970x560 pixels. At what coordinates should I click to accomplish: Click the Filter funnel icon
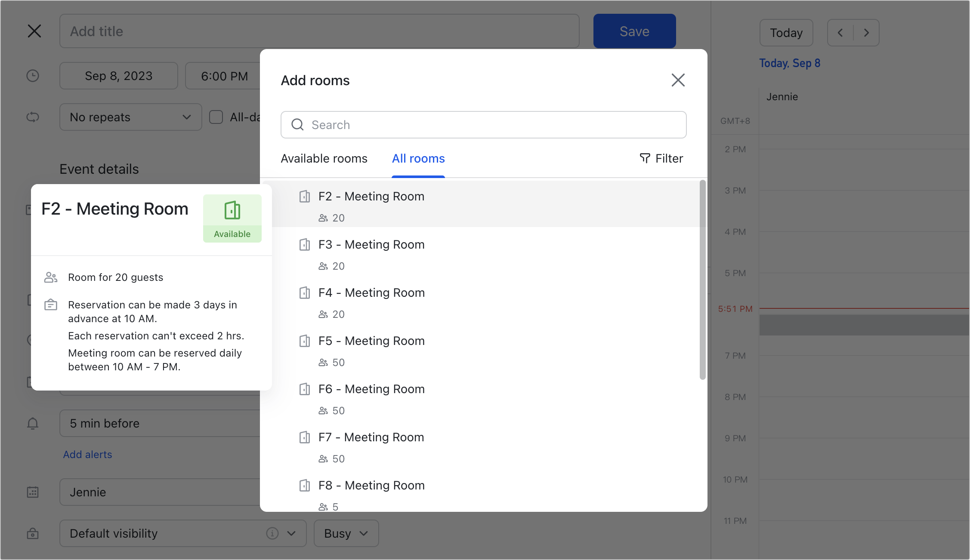click(645, 158)
